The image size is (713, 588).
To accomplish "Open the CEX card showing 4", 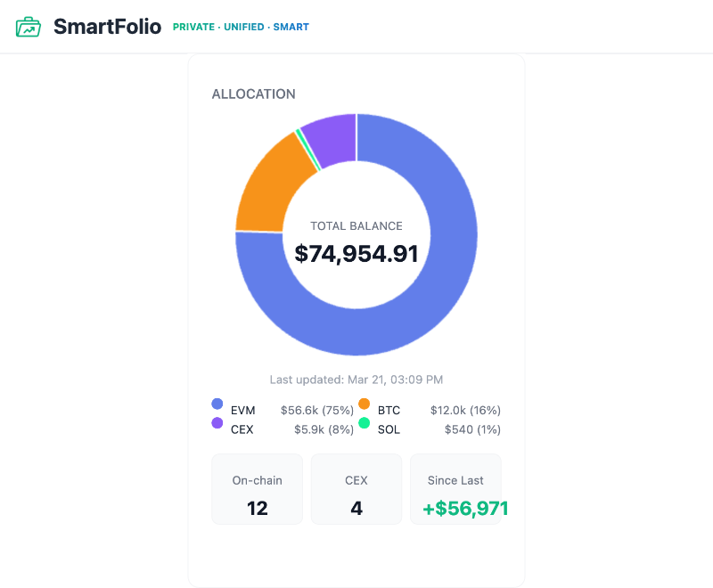I will (356, 489).
